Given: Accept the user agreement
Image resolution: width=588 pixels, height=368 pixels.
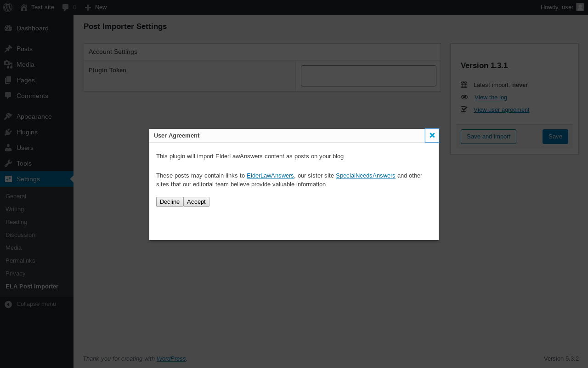Looking at the screenshot, I should tap(196, 201).
